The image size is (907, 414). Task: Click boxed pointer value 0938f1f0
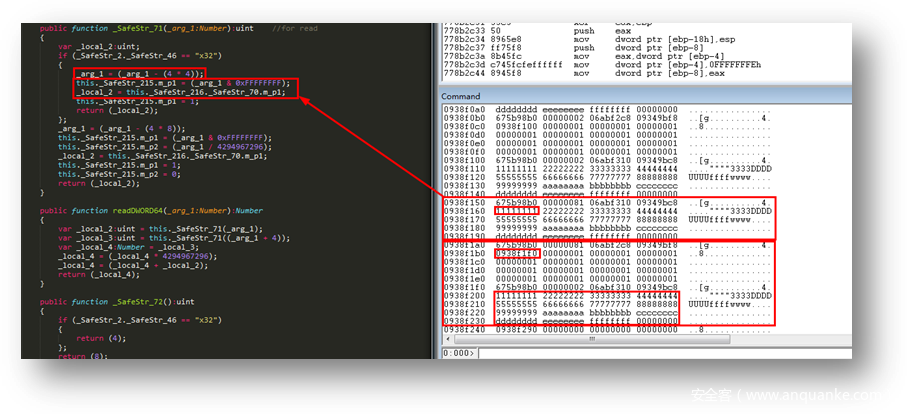click(x=518, y=254)
